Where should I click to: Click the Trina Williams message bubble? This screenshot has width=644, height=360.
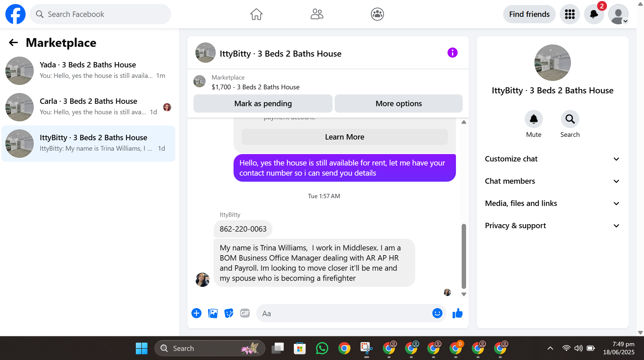pyautogui.click(x=314, y=263)
